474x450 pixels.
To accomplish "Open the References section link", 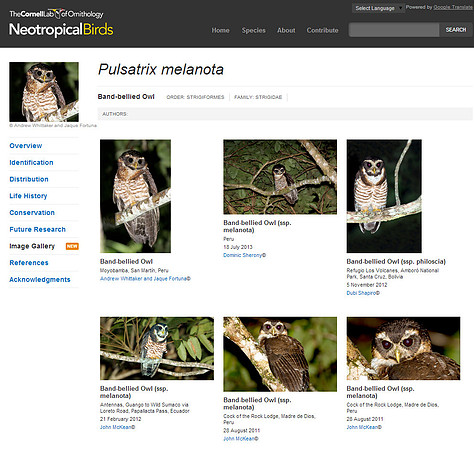I will [x=29, y=263].
